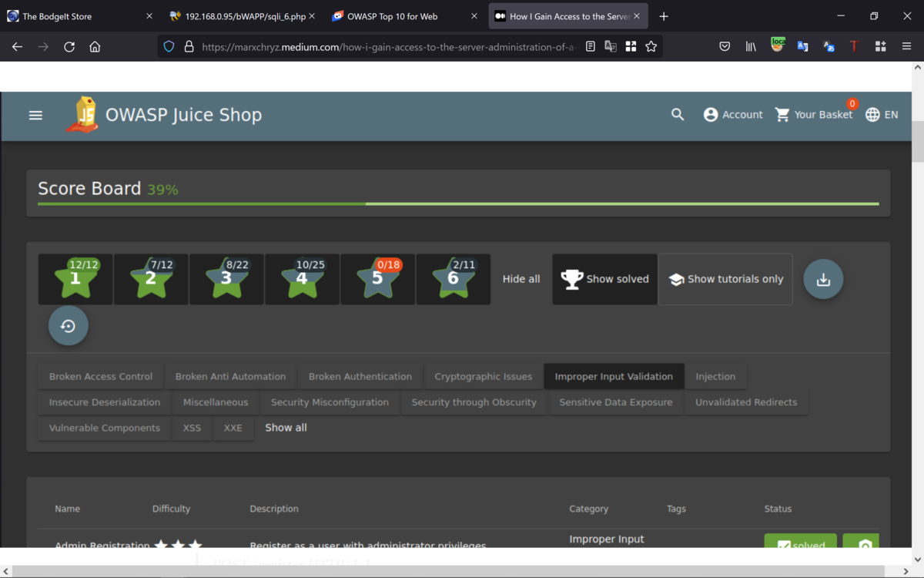Close the Medium article tab
This screenshot has width=924, height=578.
point(637,16)
